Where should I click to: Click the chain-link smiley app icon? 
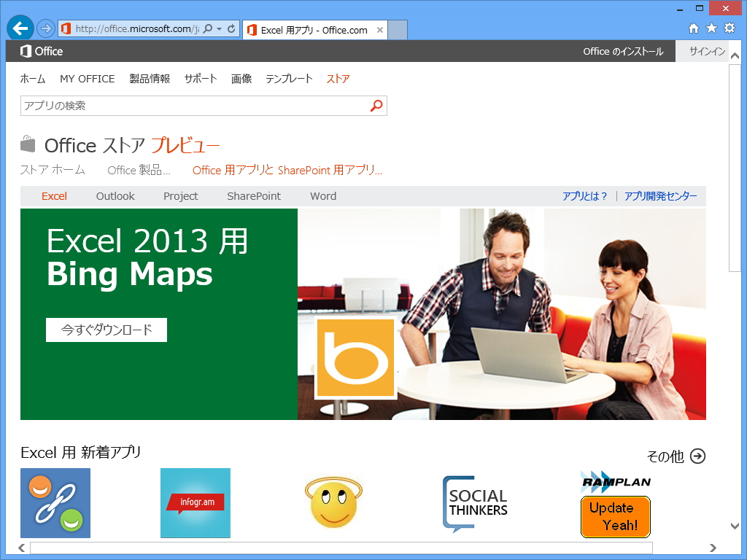(x=55, y=503)
